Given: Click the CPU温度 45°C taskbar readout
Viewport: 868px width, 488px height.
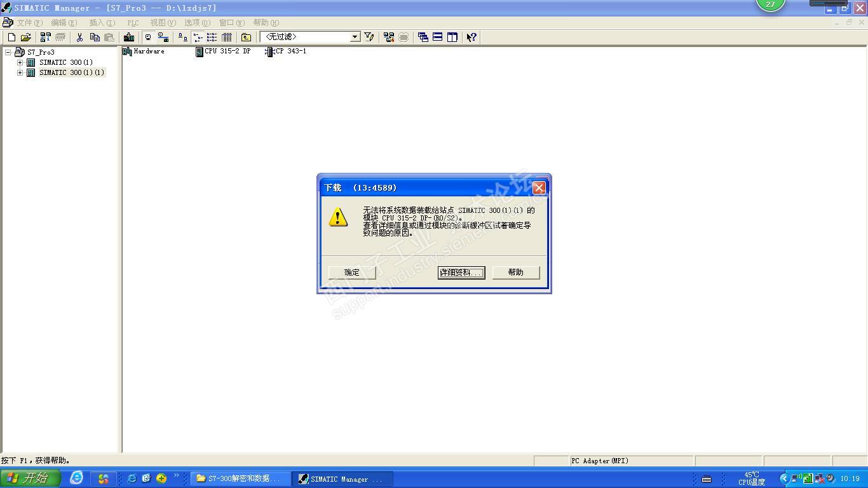Looking at the screenshot, I should pos(752,478).
